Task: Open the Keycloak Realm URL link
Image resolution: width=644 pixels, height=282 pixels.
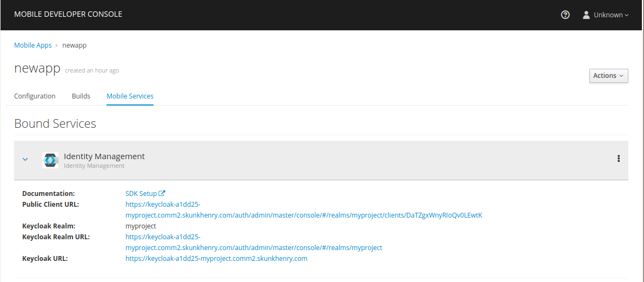Action: [x=254, y=242]
